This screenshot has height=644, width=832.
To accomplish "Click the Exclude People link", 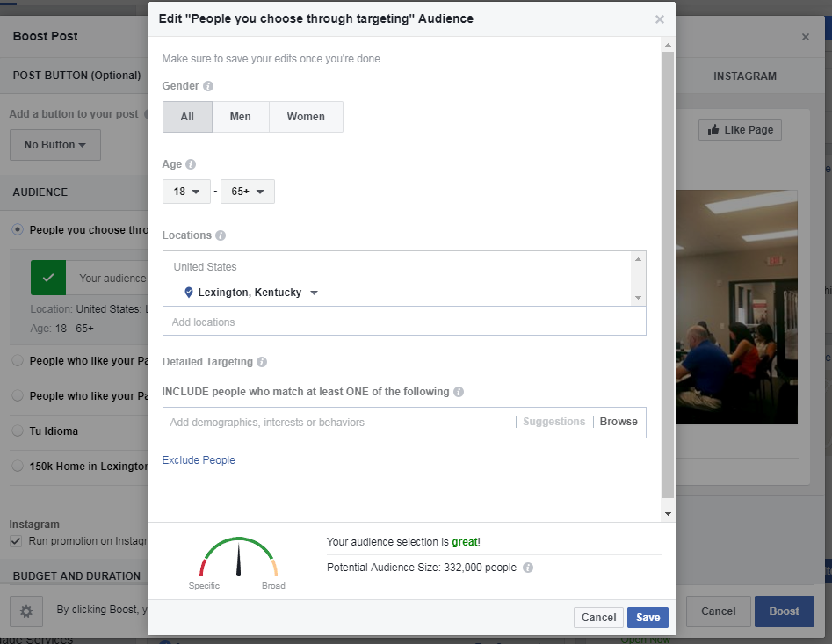I will 199,459.
